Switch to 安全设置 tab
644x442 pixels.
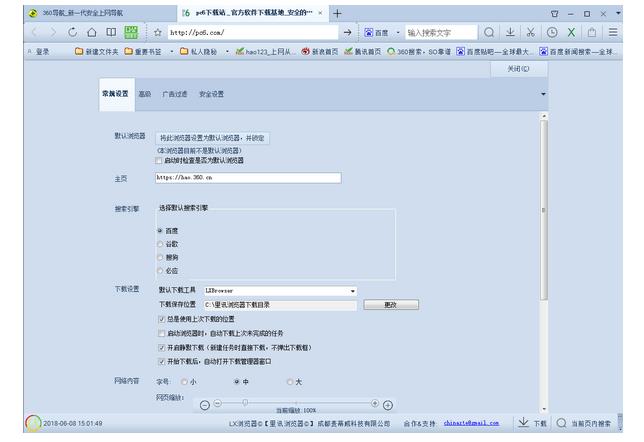click(211, 94)
